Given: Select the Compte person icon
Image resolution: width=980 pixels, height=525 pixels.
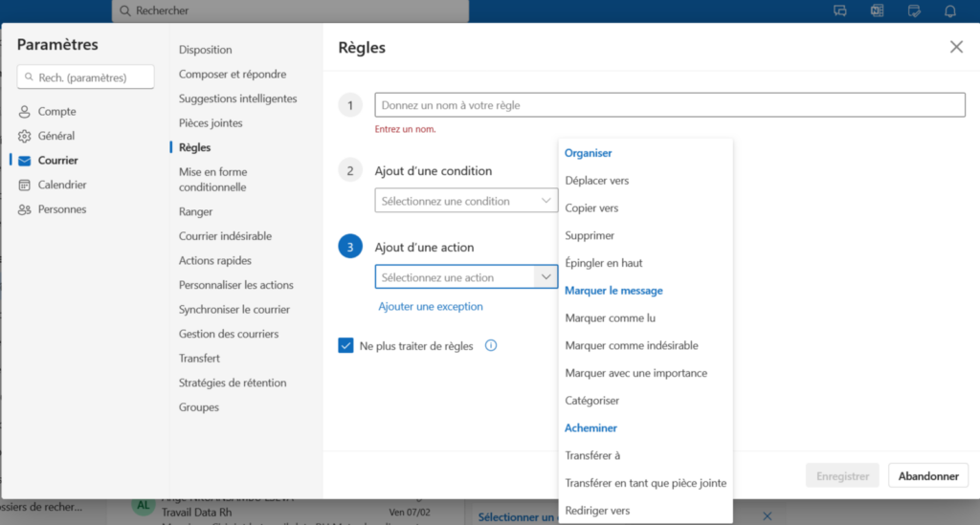Looking at the screenshot, I should point(24,112).
